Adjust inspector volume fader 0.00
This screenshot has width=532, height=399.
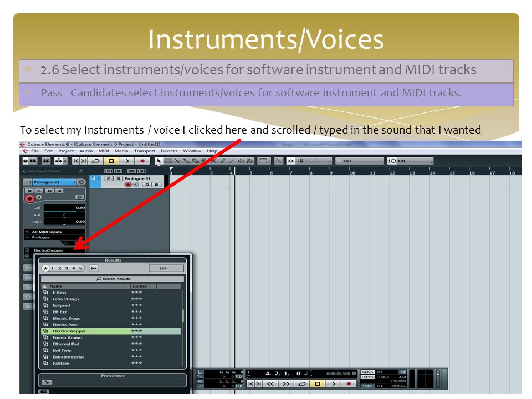point(64,208)
